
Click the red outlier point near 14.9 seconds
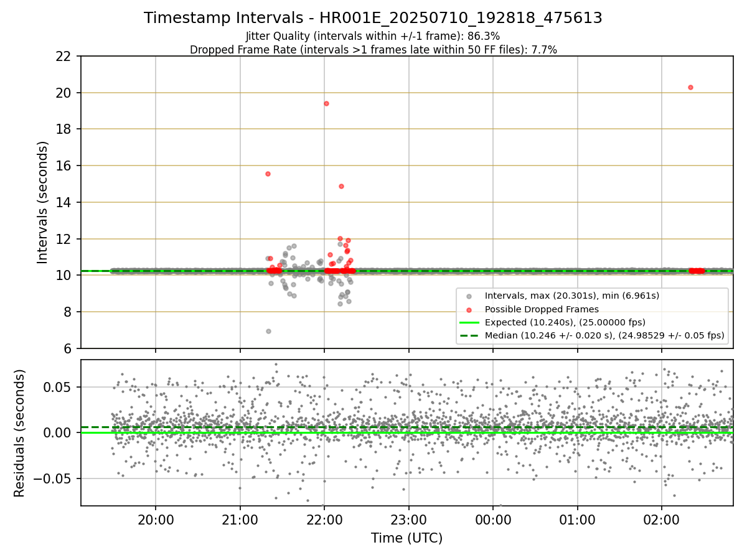click(x=341, y=186)
